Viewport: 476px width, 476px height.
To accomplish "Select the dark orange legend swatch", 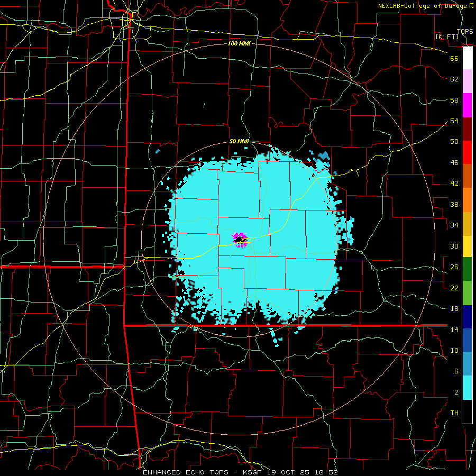I will (x=467, y=176).
